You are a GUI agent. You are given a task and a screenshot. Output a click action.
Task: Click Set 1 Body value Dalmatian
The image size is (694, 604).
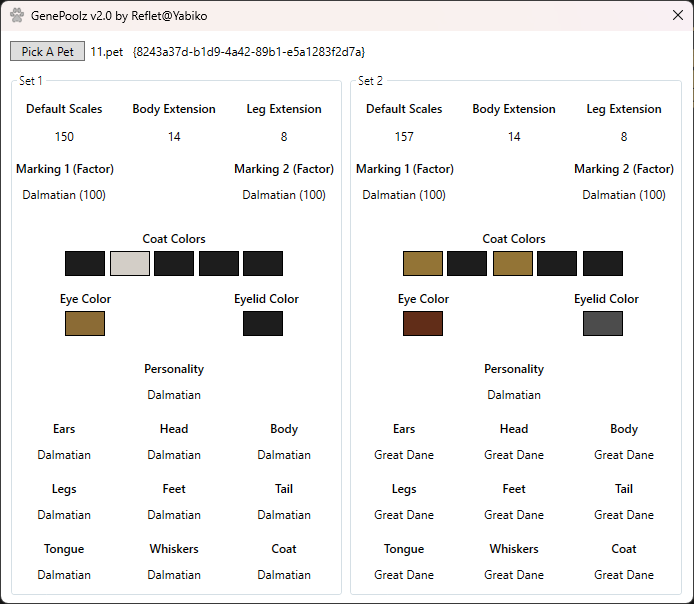click(284, 455)
